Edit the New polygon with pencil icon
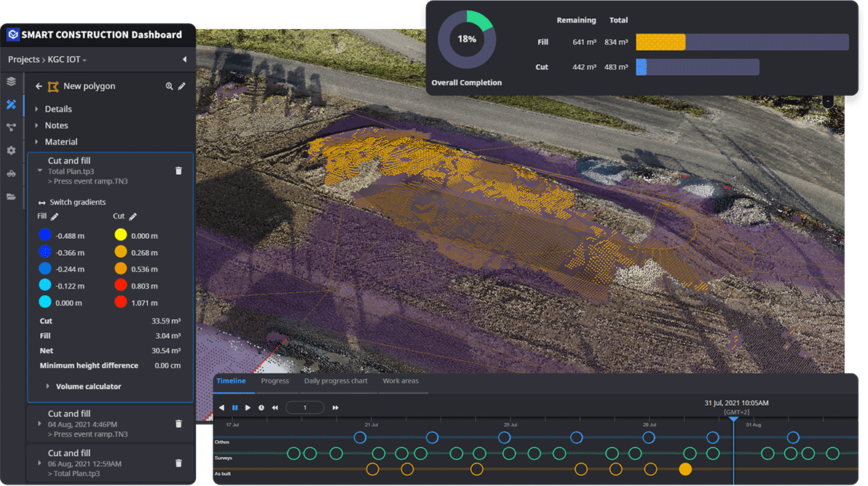868x486 pixels. 182,86
